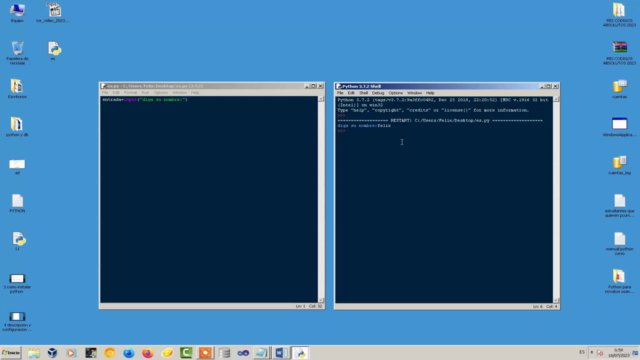Switch to Word from the taskbar
This screenshot has width=640, height=360.
coord(281,353)
